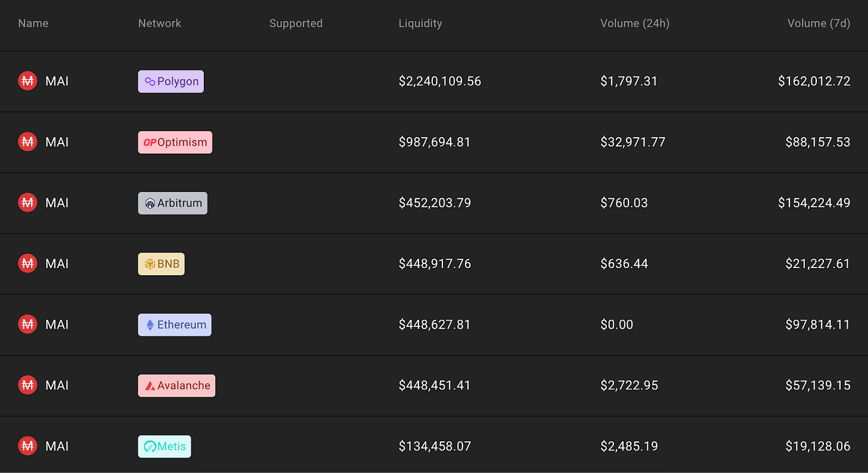This screenshot has width=868, height=473.
Task: Open the Polygon network badge
Action: click(170, 81)
